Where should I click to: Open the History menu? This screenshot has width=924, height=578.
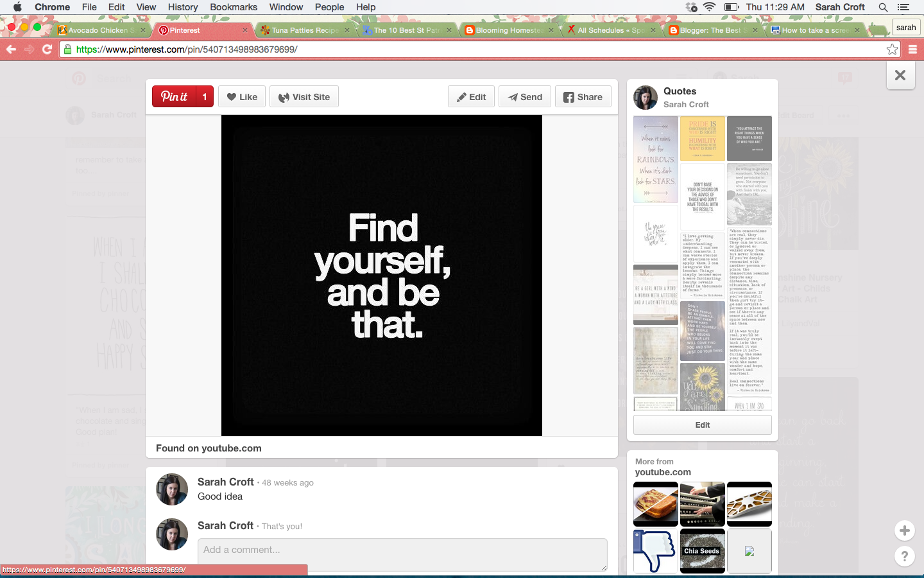tap(183, 7)
